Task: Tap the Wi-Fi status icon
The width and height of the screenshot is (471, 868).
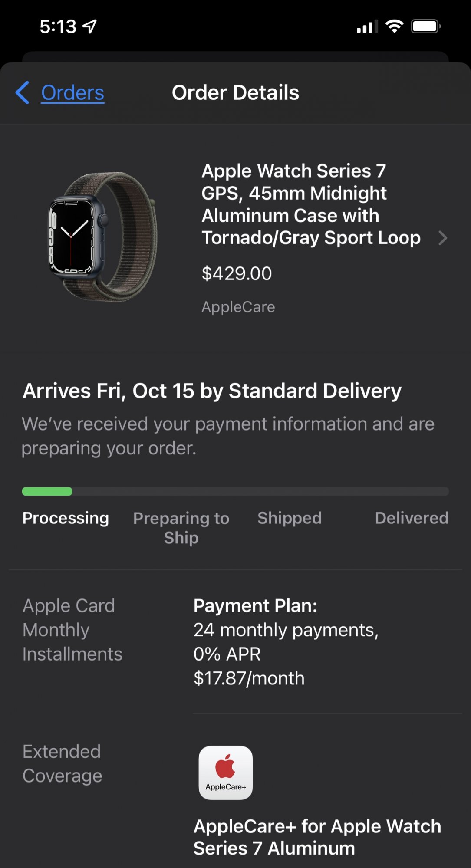Action: [x=394, y=26]
